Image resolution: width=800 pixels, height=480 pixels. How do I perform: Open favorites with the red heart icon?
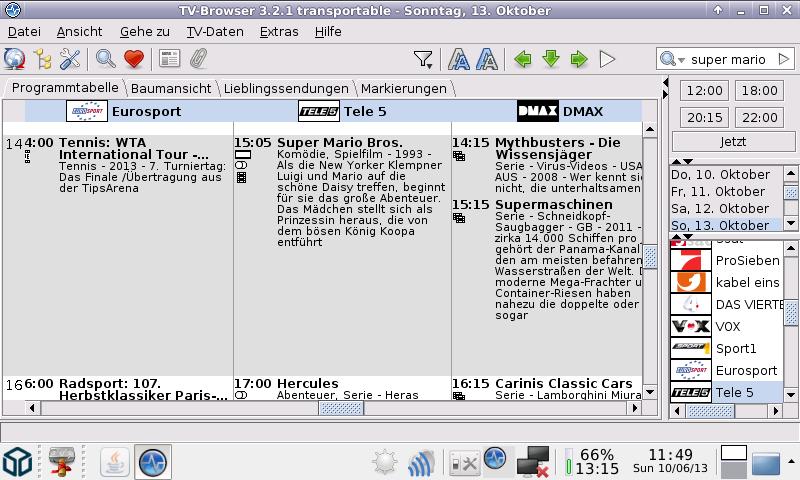(x=133, y=59)
